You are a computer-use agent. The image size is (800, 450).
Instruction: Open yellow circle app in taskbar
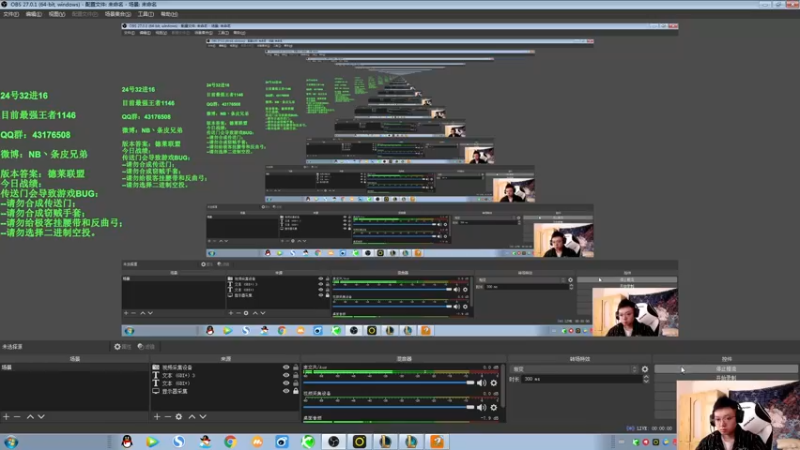click(360, 442)
